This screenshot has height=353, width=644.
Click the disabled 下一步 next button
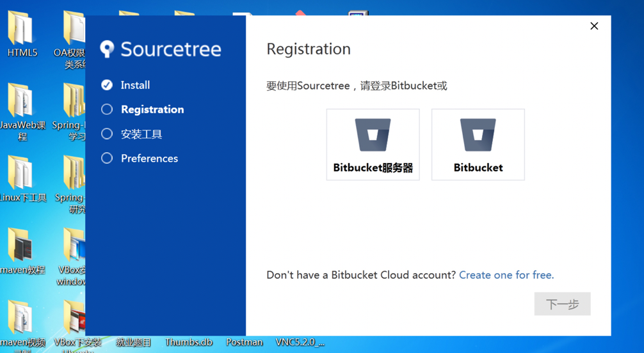click(562, 304)
